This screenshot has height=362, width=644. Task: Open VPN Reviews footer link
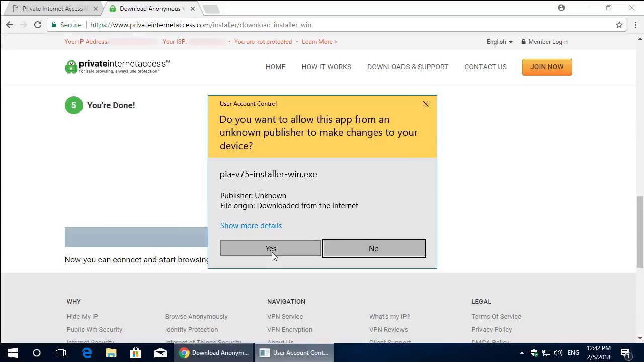(388, 329)
